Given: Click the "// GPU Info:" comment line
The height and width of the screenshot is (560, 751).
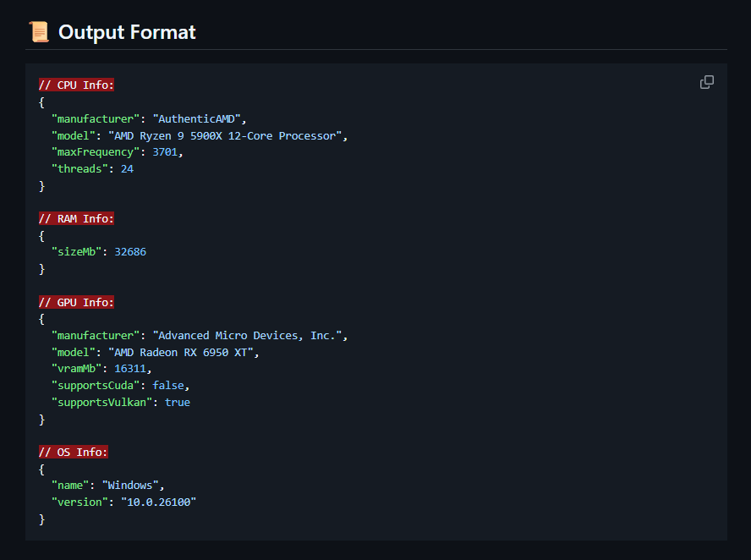Looking at the screenshot, I should [76, 302].
